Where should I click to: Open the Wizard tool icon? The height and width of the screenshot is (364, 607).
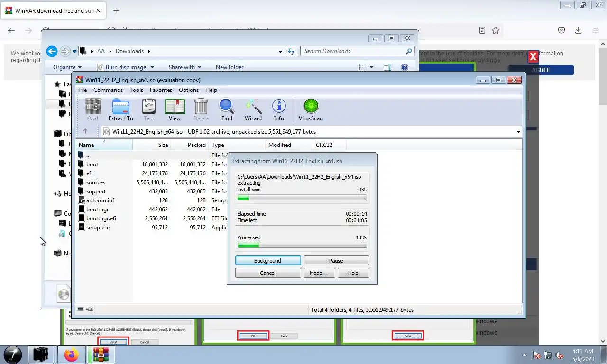pos(253,110)
